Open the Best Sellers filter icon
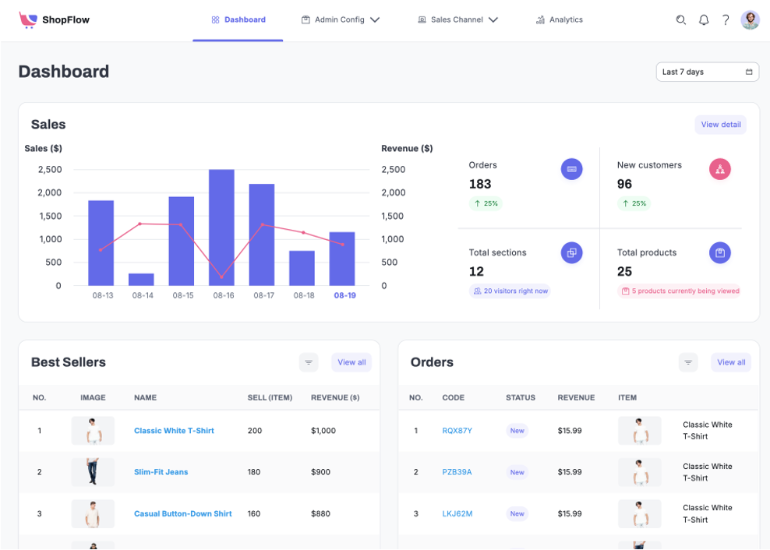 (x=309, y=362)
